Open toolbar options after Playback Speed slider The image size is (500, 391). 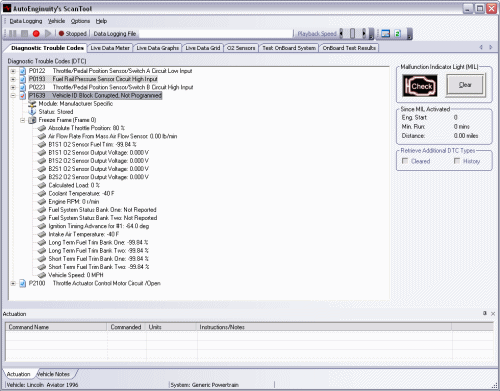tap(371, 34)
